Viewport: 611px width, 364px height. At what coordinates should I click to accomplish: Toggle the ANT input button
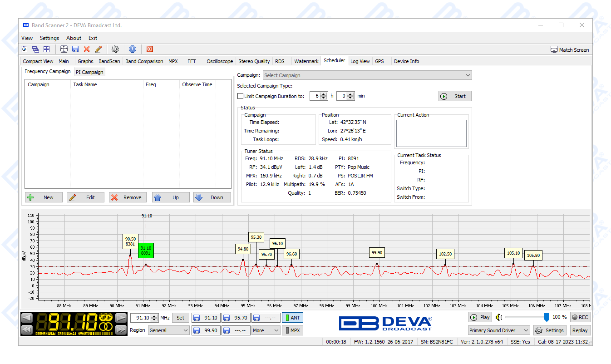coord(292,318)
